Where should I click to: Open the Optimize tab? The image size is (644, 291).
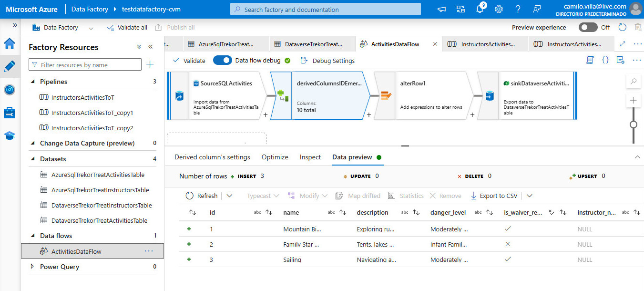pos(275,157)
